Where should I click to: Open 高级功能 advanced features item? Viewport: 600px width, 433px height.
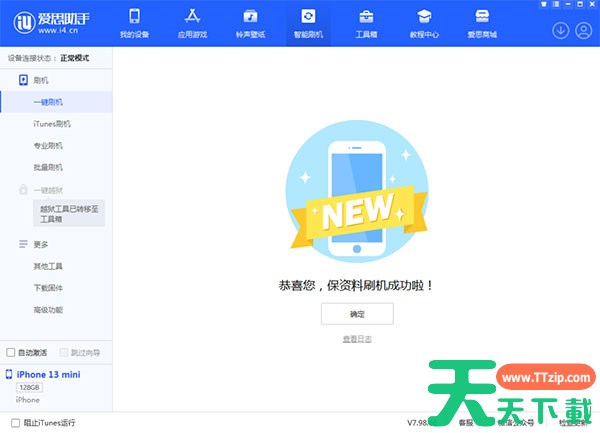click(x=48, y=310)
